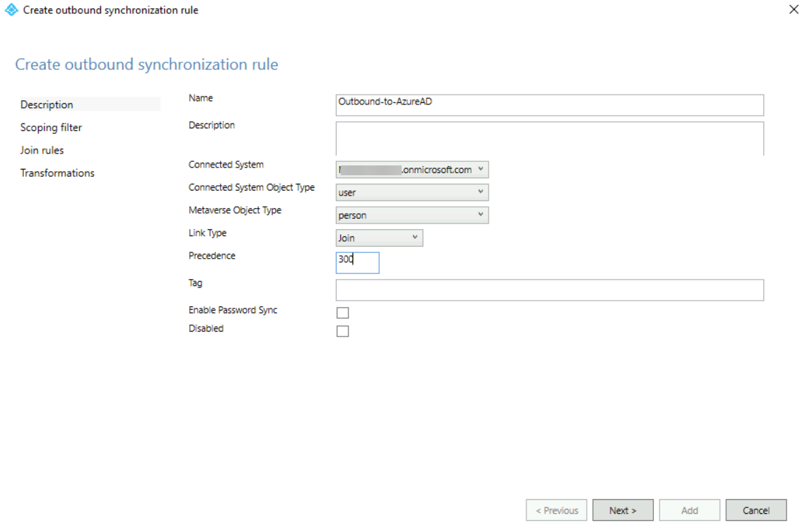The image size is (804, 532).
Task: Go to the Scoping filter page
Action: click(x=50, y=127)
